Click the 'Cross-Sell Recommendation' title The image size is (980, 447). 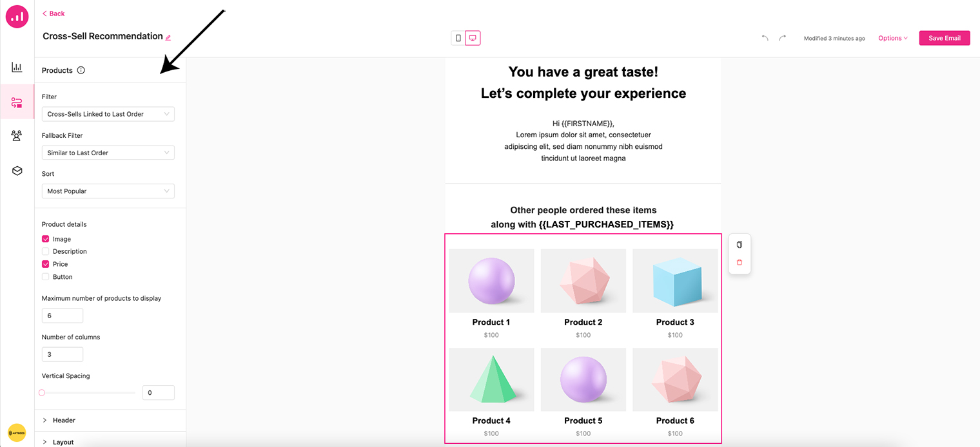point(103,36)
